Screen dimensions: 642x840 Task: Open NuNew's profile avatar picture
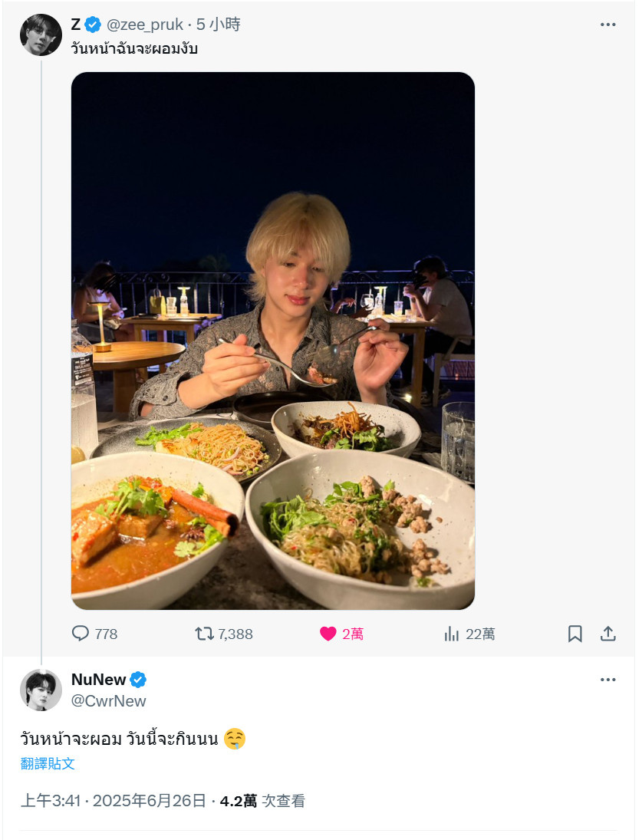41,690
